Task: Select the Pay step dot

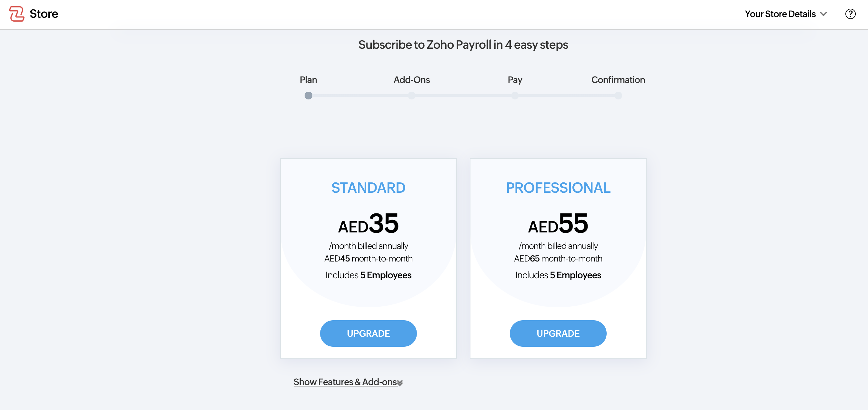Action: click(x=515, y=96)
